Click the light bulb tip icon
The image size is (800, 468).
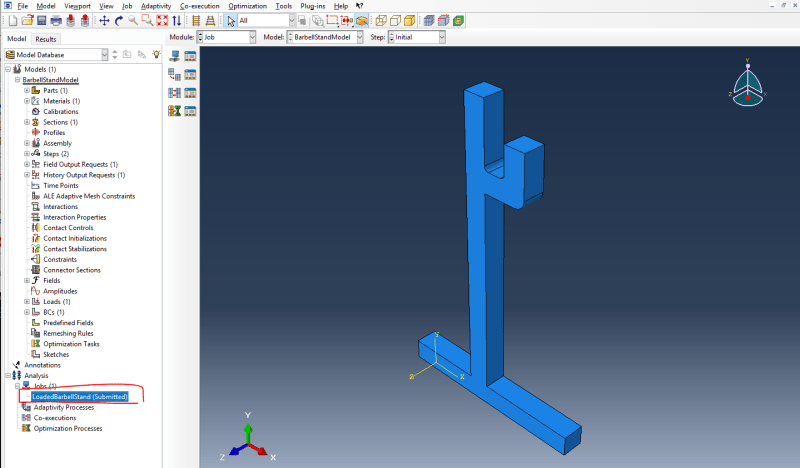tap(156, 54)
